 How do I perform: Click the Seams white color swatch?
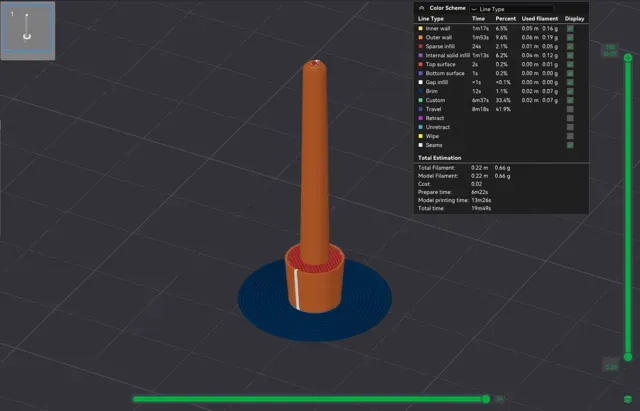coord(420,145)
